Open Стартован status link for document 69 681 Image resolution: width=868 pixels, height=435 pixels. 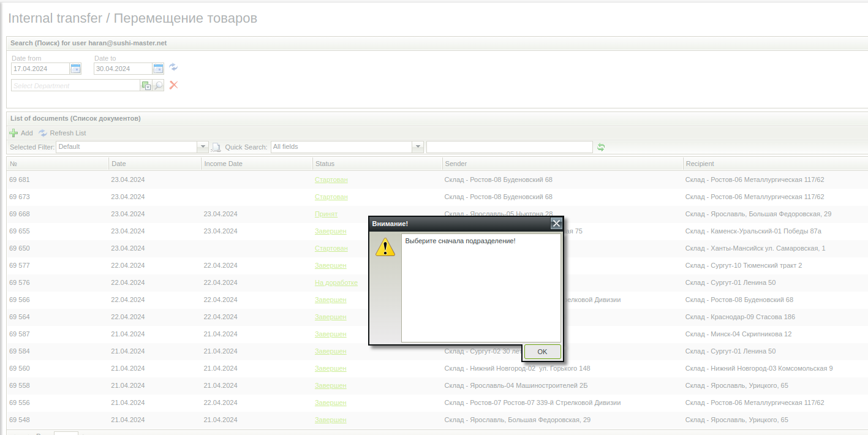[331, 180]
